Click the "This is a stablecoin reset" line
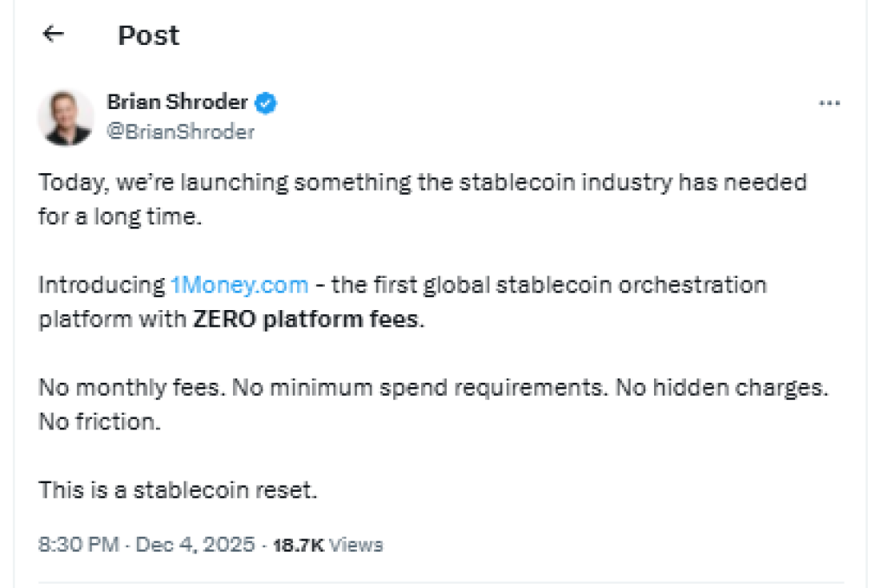 pos(178,490)
